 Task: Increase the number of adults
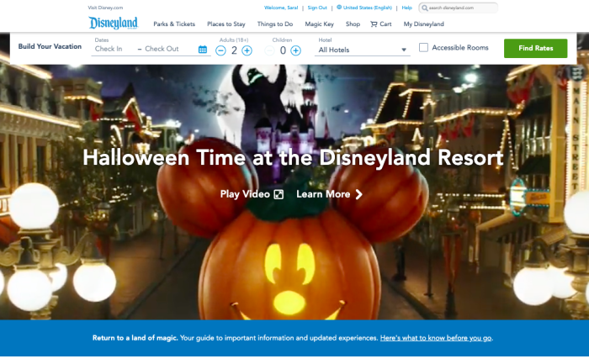247,50
